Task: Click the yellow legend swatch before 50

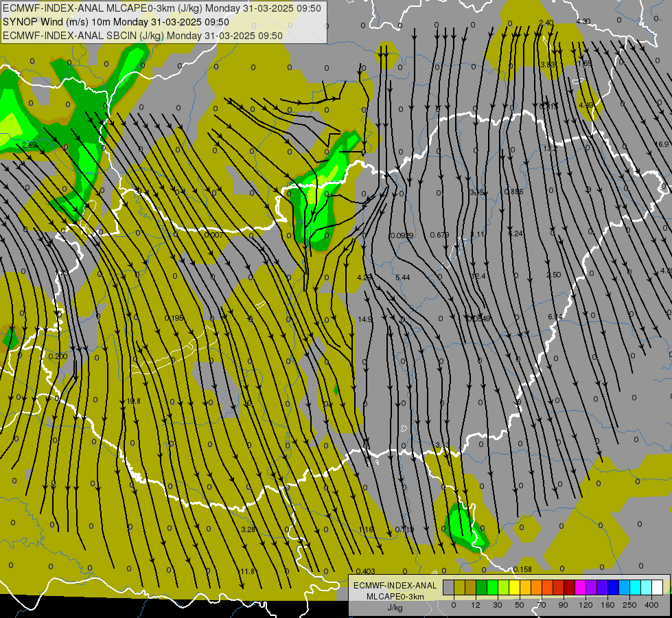Action: coord(514,587)
